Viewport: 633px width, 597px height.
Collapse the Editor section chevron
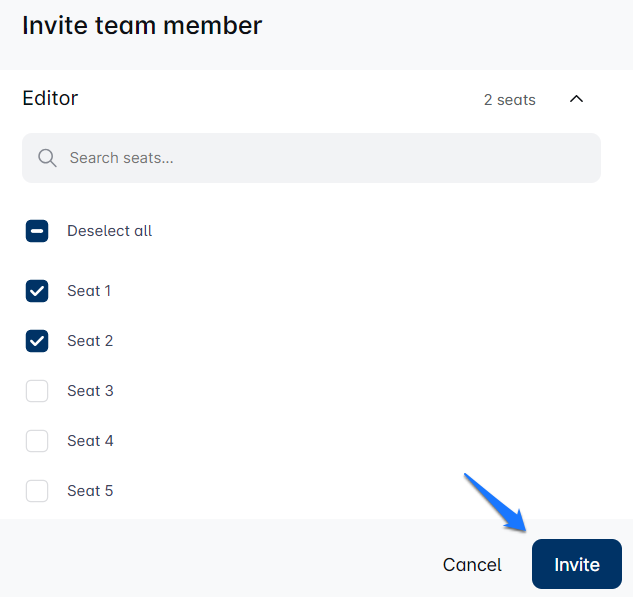coord(576,99)
